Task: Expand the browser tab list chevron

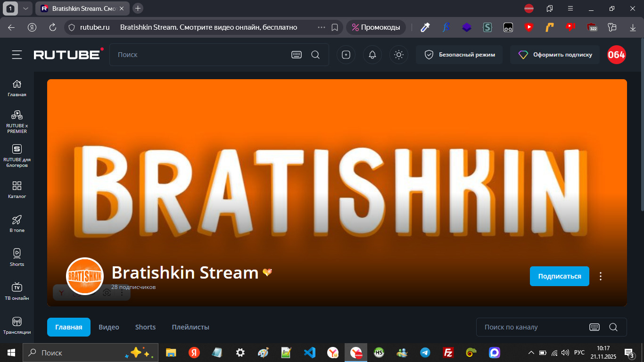Action: pos(25,8)
